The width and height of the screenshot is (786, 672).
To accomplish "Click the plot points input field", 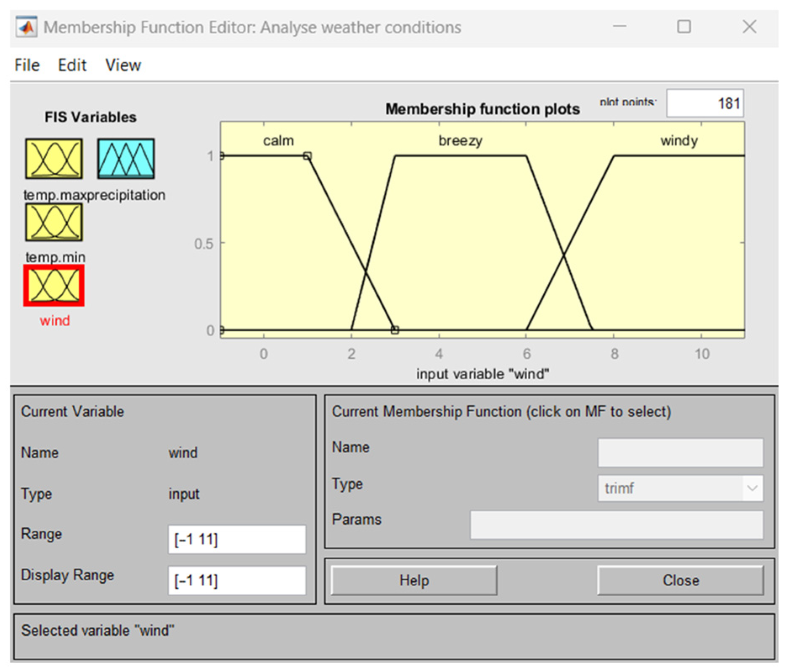I will click(x=704, y=103).
